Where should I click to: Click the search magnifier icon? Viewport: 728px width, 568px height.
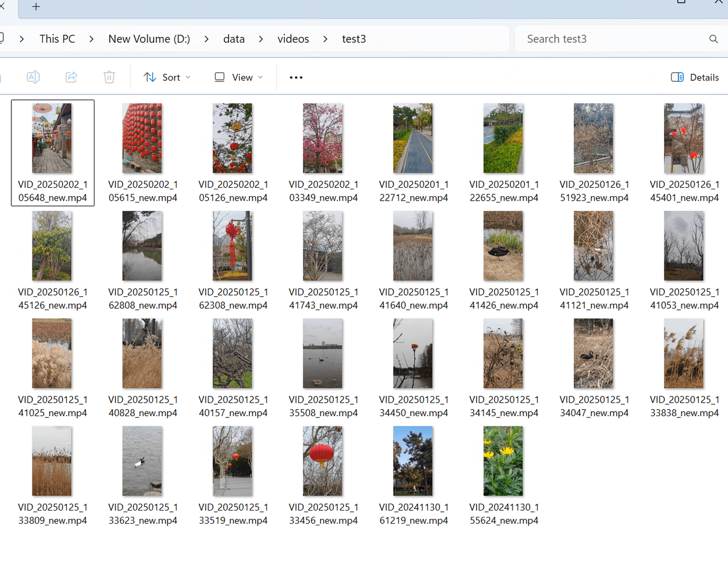(x=713, y=39)
